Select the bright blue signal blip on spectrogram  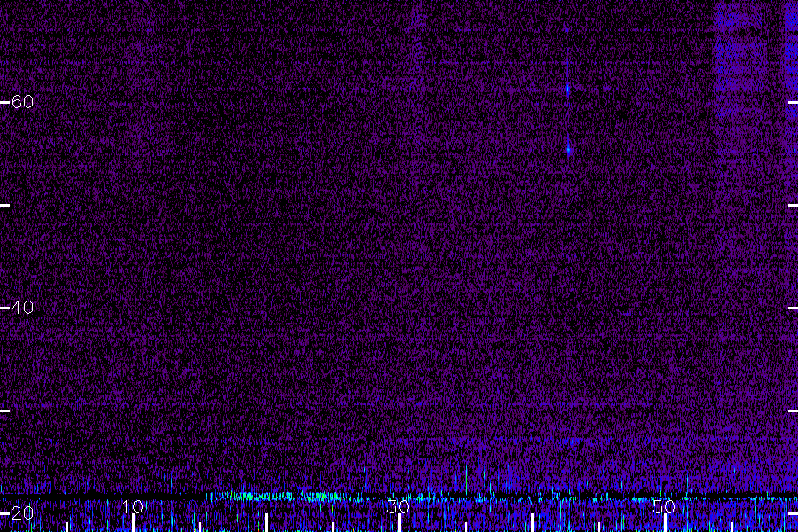(568, 150)
